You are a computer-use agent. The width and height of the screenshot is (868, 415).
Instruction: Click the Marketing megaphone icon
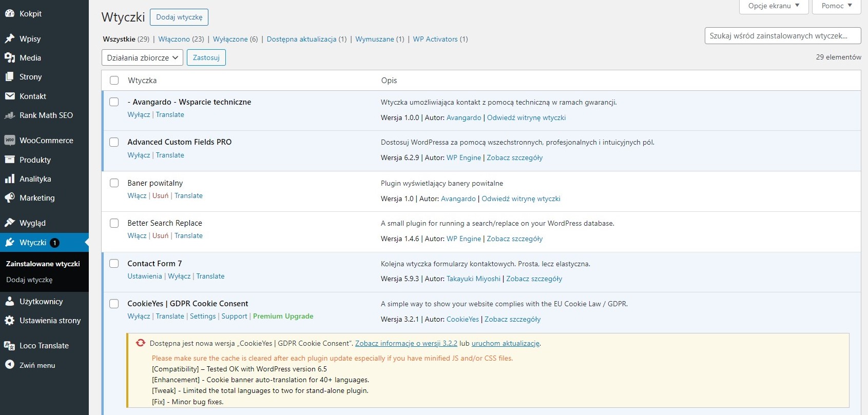pos(9,198)
